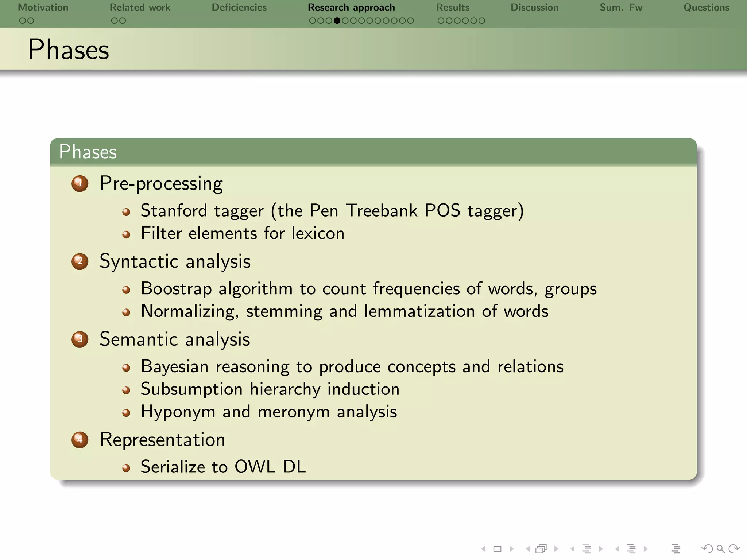This screenshot has height=560, width=747.
Task: Click the 'Semantic analysis' heading
Action: tap(175, 339)
